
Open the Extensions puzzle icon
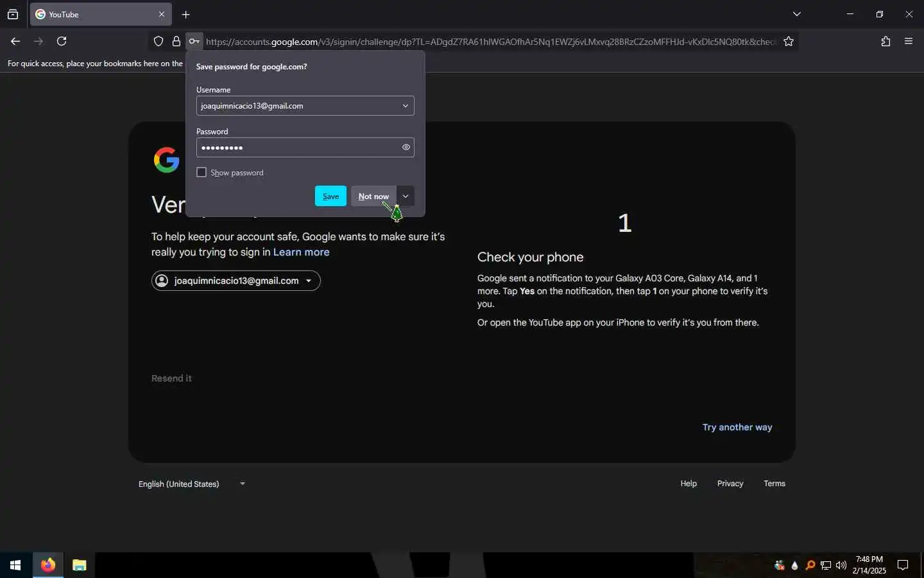[x=886, y=42]
